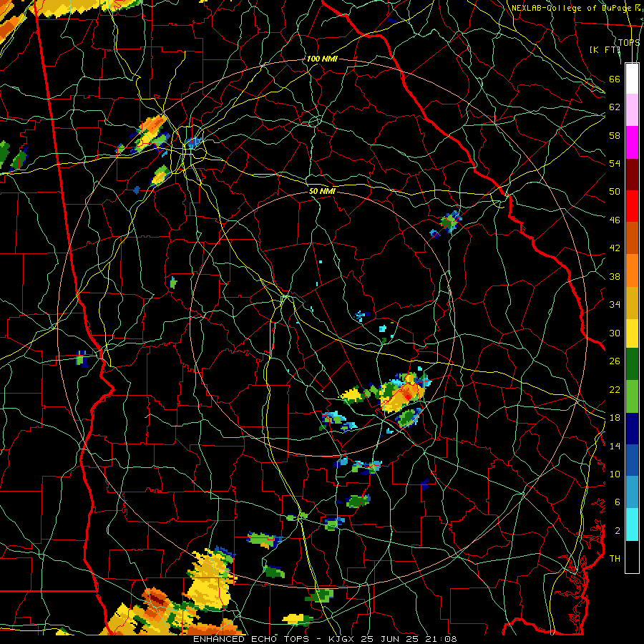The image size is (644, 644).
Task: Click the legend value '66'
Action: pyautogui.click(x=615, y=79)
